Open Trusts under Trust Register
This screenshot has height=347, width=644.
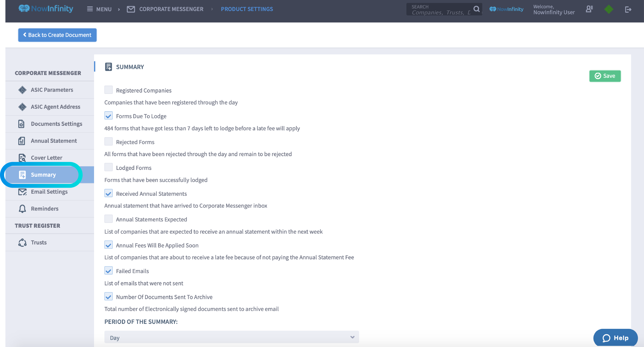50,242
